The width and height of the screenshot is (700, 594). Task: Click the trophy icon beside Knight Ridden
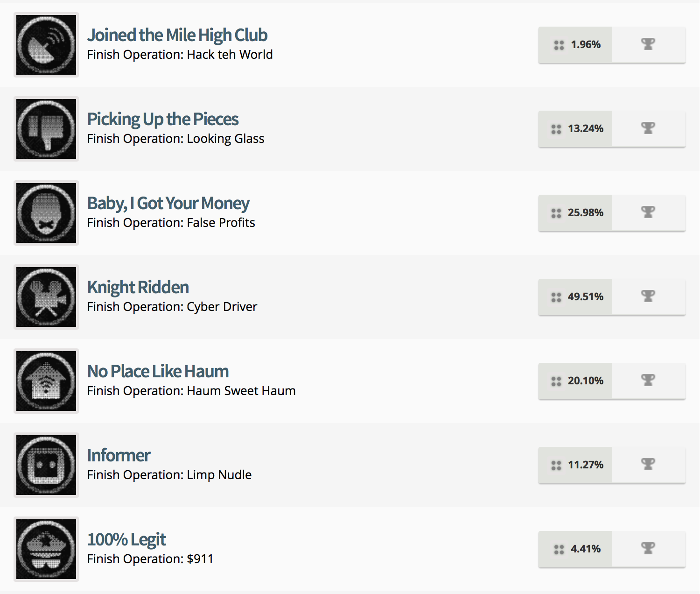click(648, 297)
